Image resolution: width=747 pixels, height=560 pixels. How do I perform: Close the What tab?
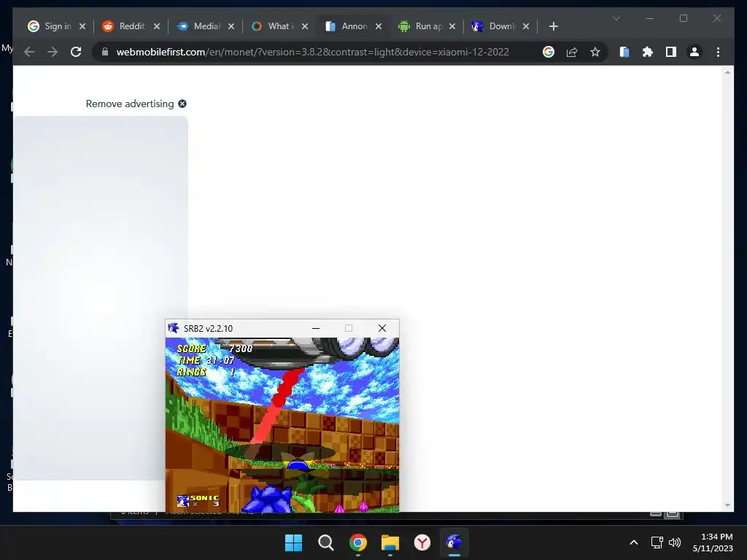[305, 26]
